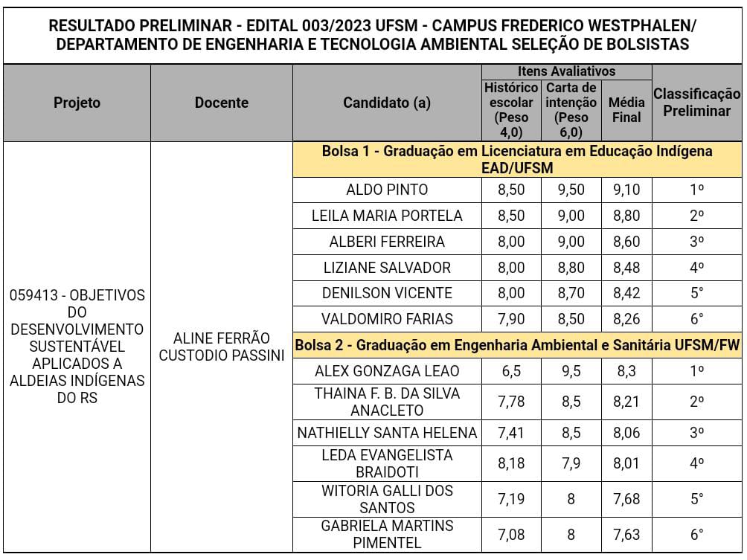Click the 'Carta de intenção (Peso 6,0)' header
Screen dimensions: 747x560
pyautogui.click(x=571, y=110)
